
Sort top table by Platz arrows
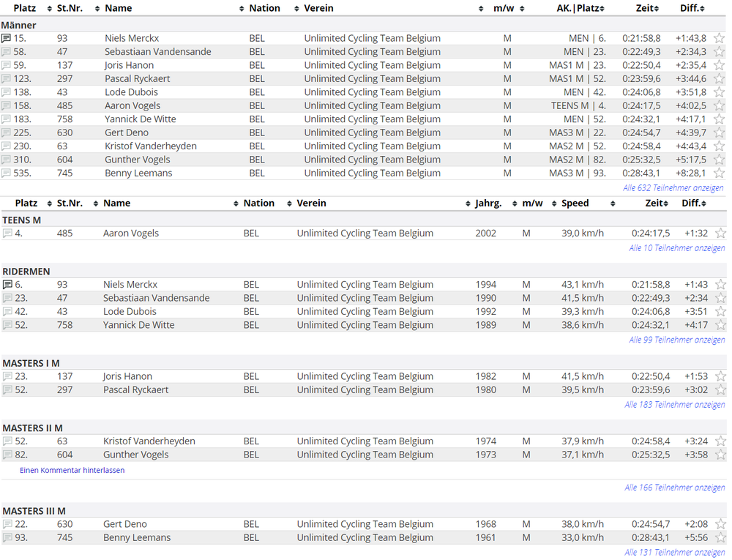tap(49, 9)
